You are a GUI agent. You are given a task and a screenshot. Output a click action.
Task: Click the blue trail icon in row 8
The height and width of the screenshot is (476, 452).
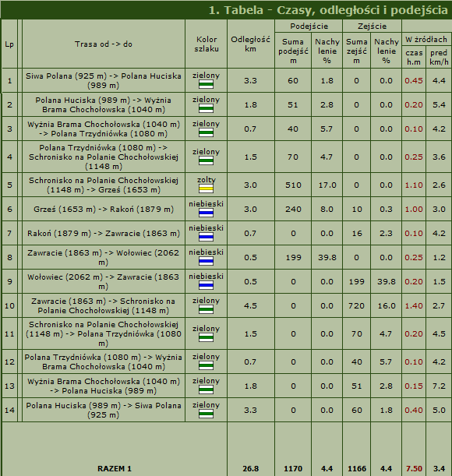[206, 261]
